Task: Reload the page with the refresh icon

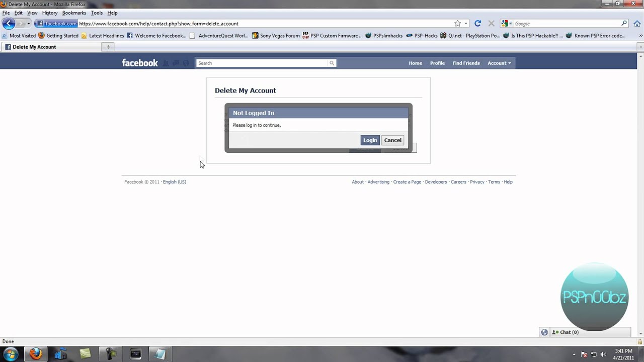Action: pos(477,24)
